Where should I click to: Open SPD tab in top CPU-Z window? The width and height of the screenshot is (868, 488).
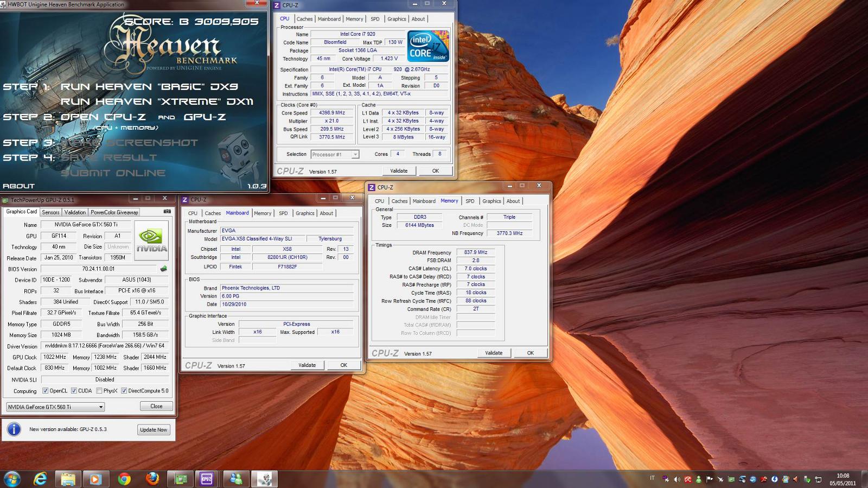pyautogui.click(x=375, y=19)
